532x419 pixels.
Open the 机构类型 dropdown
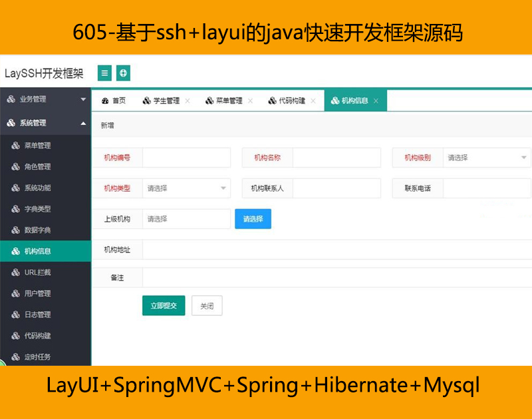186,188
